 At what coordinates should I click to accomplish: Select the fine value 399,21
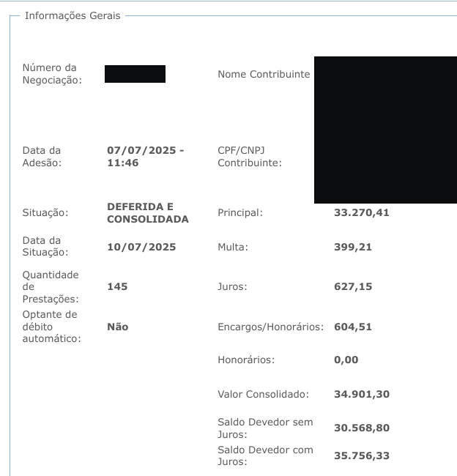(x=353, y=247)
